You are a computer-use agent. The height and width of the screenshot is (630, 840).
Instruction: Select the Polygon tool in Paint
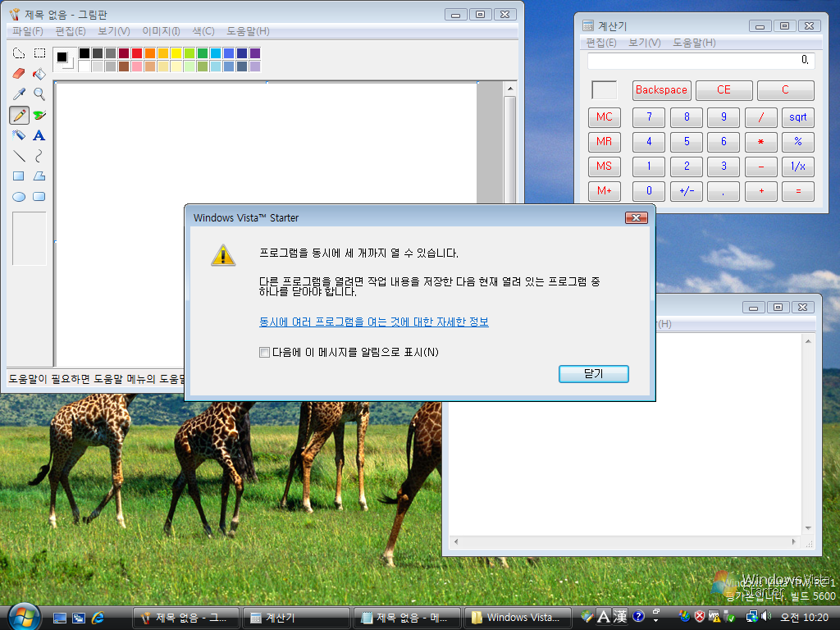click(x=39, y=176)
